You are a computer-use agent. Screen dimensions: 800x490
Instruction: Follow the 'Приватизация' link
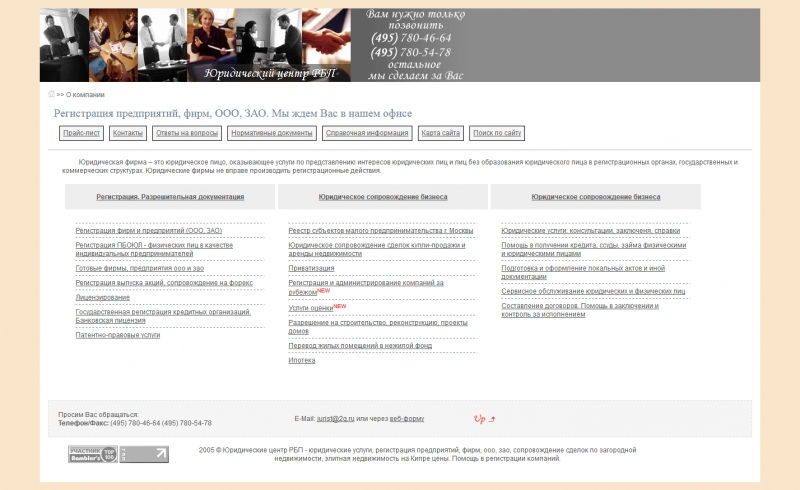click(311, 268)
